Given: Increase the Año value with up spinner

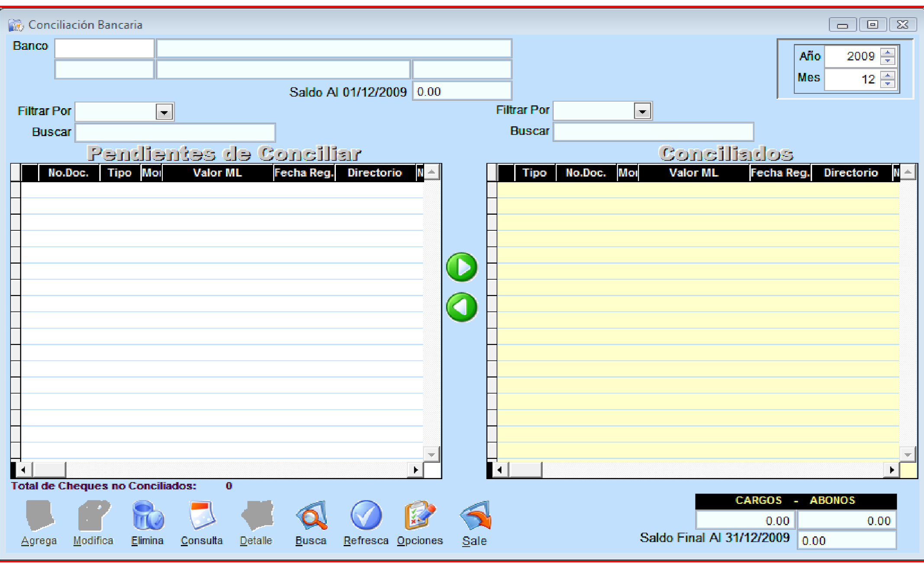Looking at the screenshot, I should [888, 52].
